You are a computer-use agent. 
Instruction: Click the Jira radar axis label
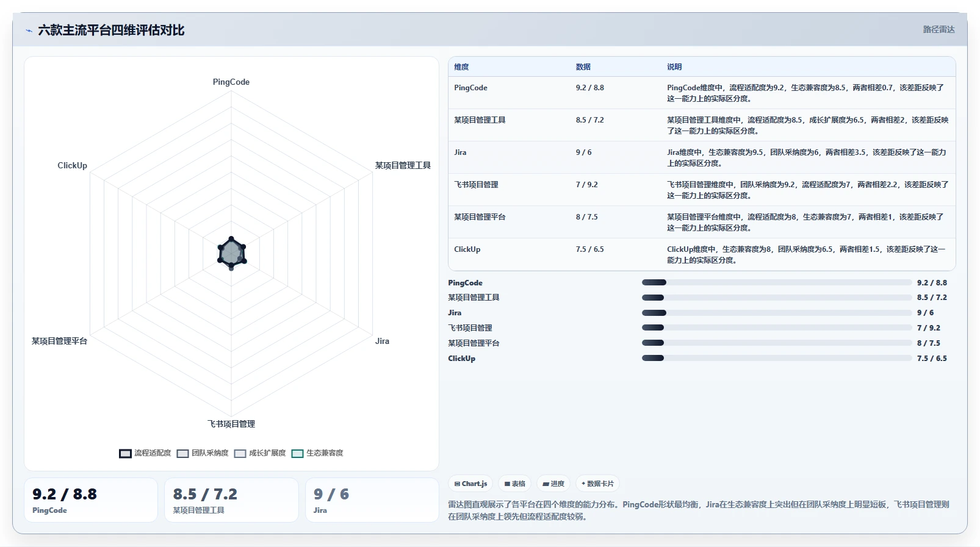tap(383, 341)
